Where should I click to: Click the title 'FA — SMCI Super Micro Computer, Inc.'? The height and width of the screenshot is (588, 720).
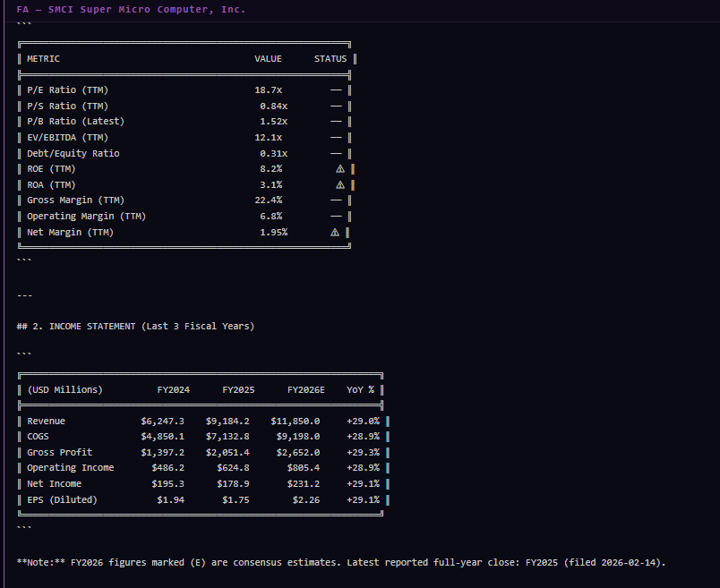131,9
